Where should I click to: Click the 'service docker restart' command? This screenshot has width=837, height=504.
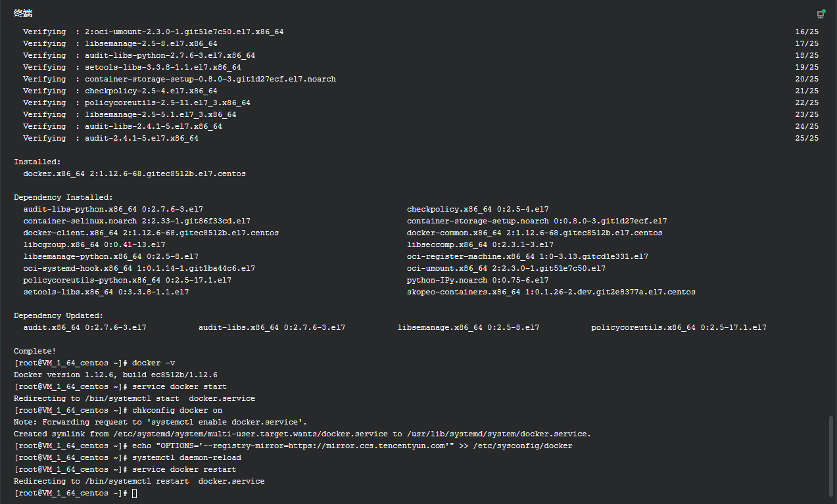[x=183, y=470]
